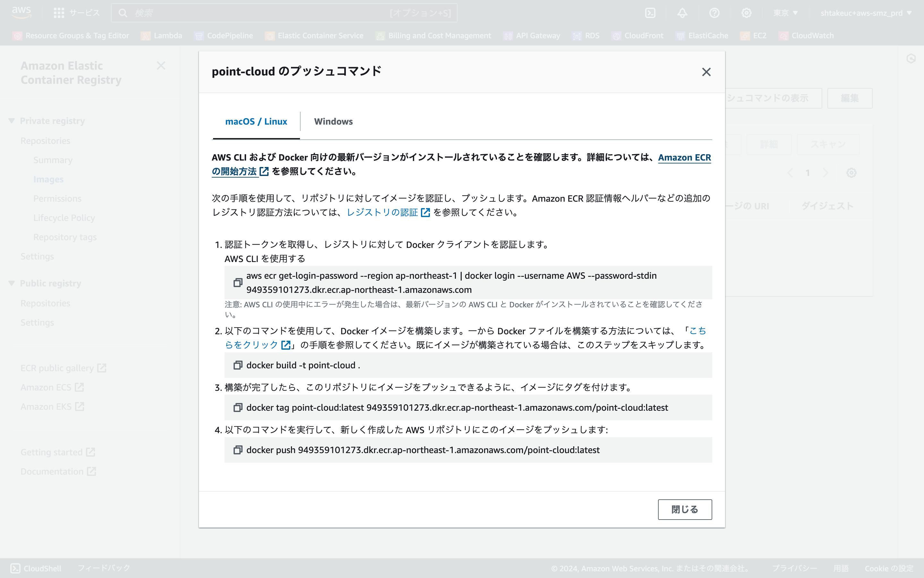Click the 閉じる button
This screenshot has height=578, width=924.
click(685, 509)
